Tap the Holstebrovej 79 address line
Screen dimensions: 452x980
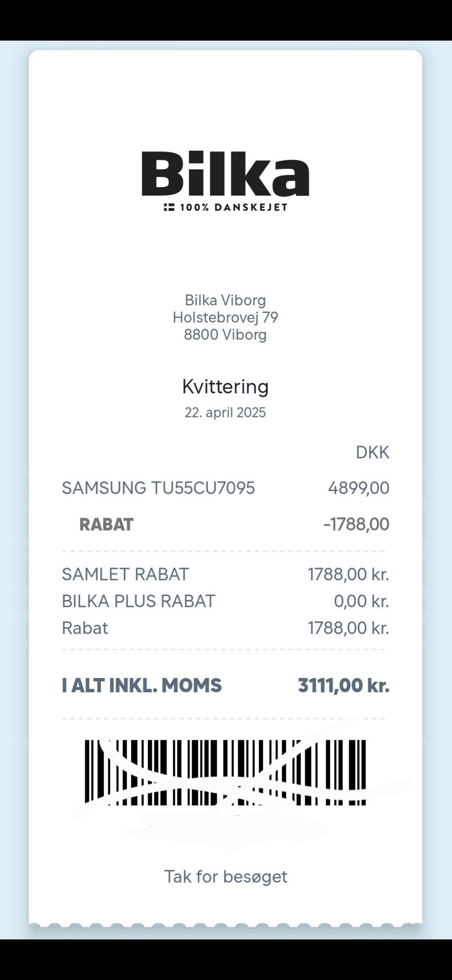(225, 317)
